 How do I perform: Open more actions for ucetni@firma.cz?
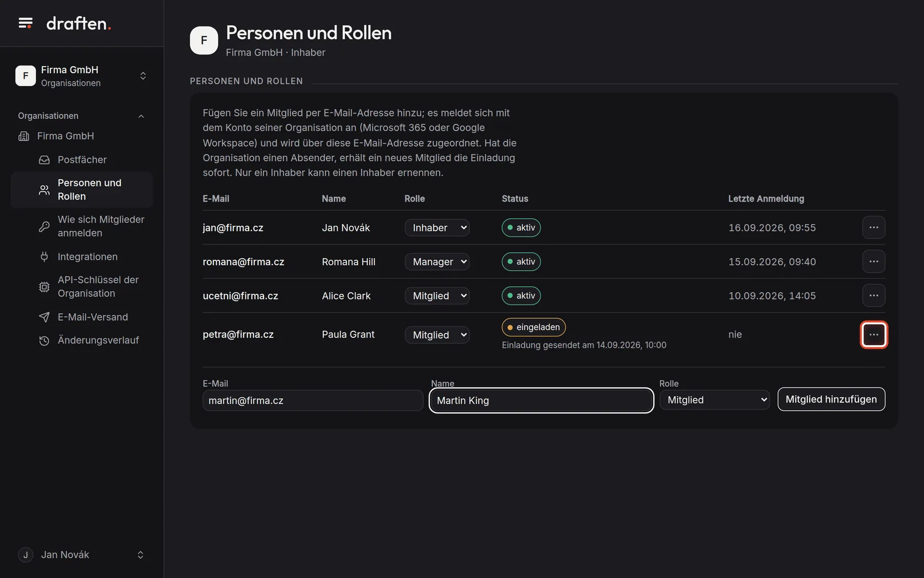tap(874, 296)
